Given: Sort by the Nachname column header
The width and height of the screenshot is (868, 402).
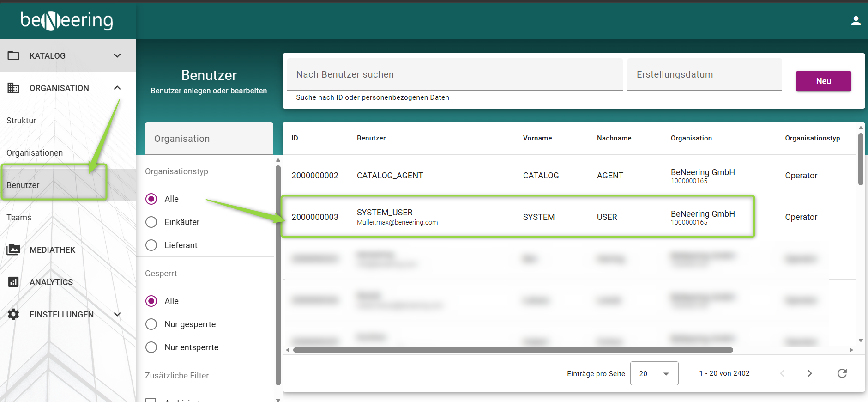Looking at the screenshot, I should click(614, 138).
